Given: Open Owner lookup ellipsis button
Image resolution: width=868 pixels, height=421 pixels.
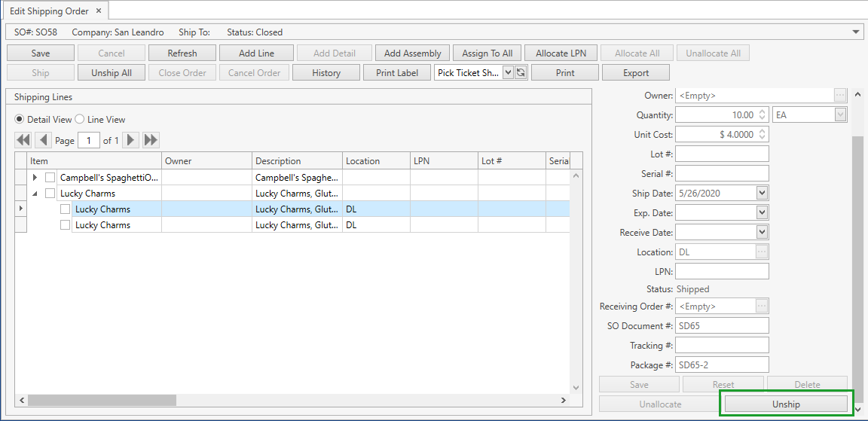Looking at the screenshot, I should [840, 96].
